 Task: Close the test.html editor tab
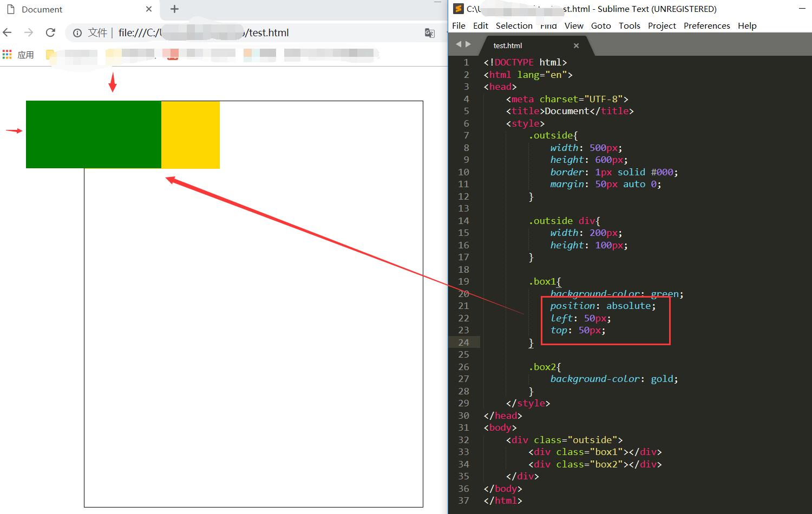(x=576, y=45)
